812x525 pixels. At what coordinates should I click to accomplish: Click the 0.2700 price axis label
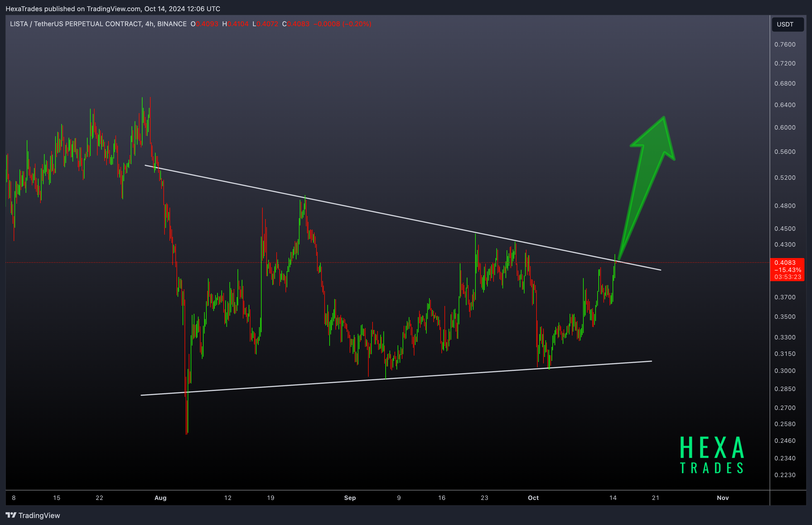785,408
